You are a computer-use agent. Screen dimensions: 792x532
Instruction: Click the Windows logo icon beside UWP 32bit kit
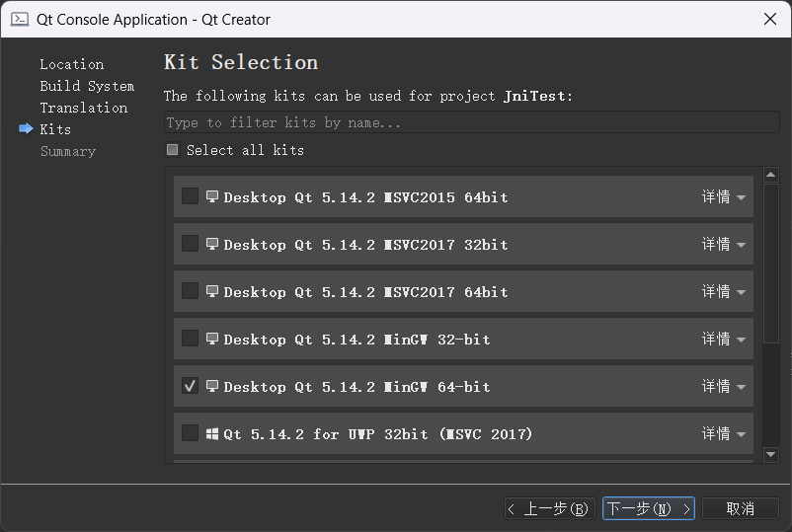[212, 433]
